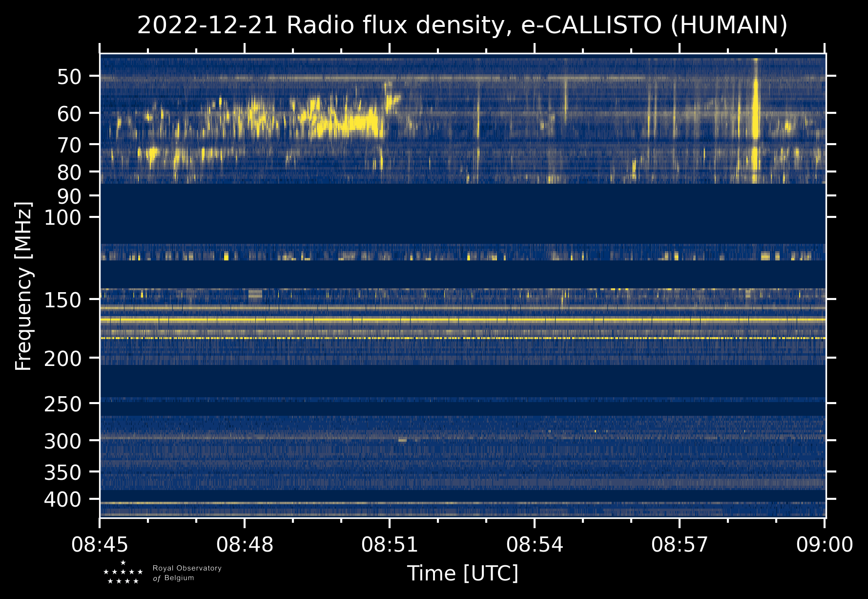Select the 08:45 time tick label
This screenshot has width=868, height=599.
point(100,544)
